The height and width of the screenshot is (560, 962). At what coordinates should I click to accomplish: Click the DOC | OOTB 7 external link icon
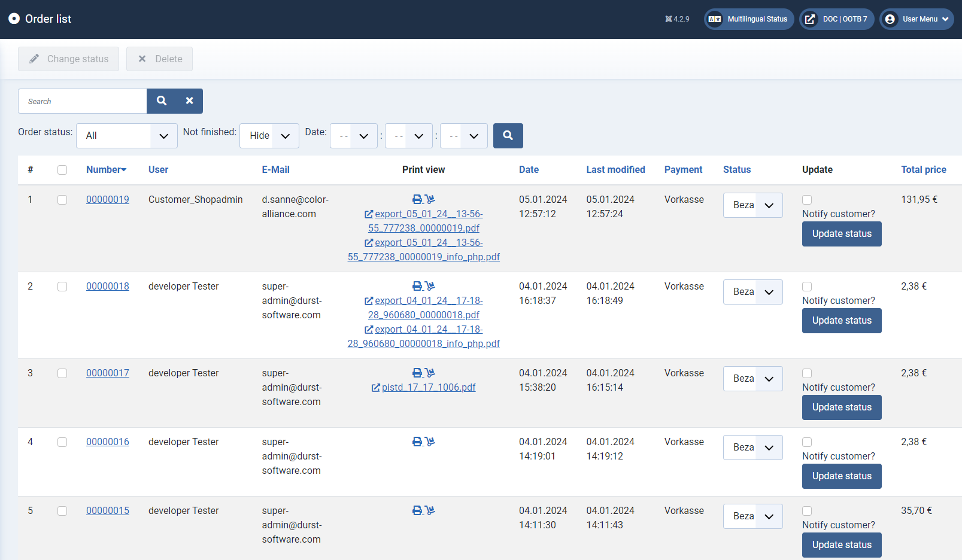coord(810,19)
